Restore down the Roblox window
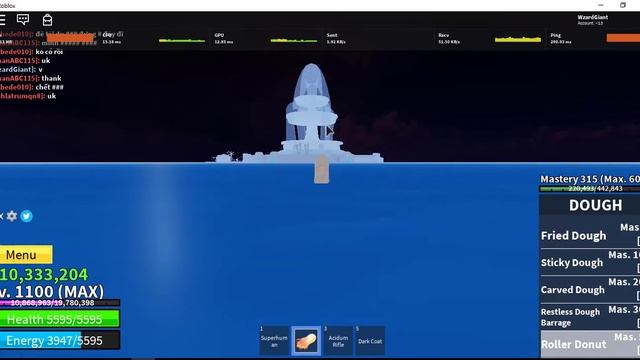 [x=622, y=5]
